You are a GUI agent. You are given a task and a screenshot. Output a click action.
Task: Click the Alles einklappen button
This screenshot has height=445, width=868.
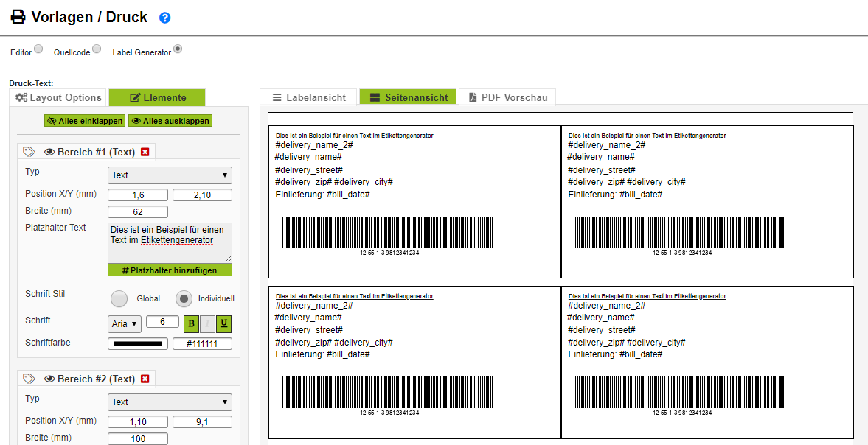point(86,121)
